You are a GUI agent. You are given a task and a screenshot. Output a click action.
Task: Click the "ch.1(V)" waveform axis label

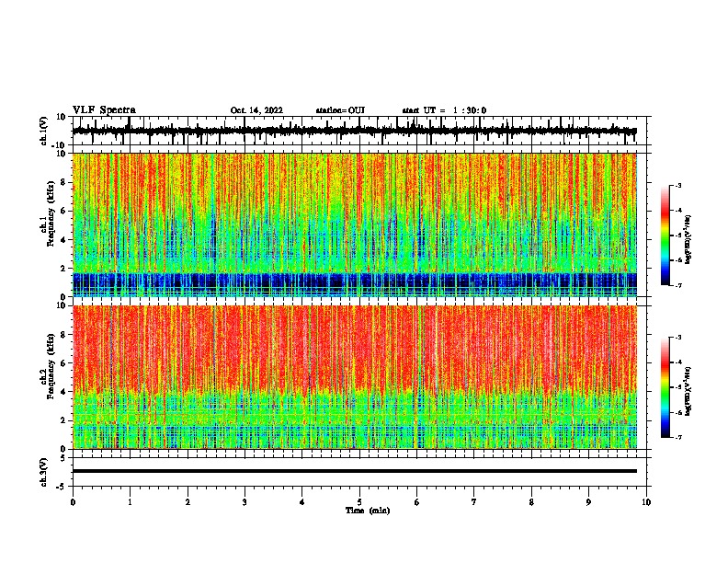coord(44,131)
